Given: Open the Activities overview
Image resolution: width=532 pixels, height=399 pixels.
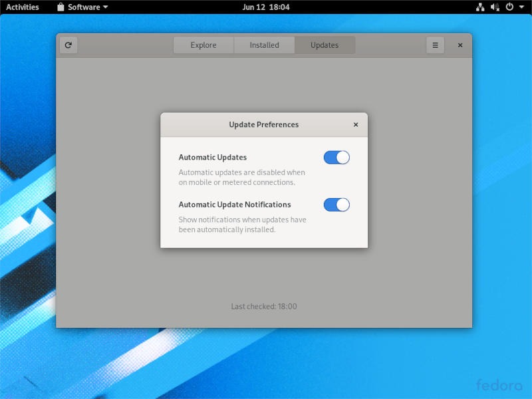Looking at the screenshot, I should (22, 7).
